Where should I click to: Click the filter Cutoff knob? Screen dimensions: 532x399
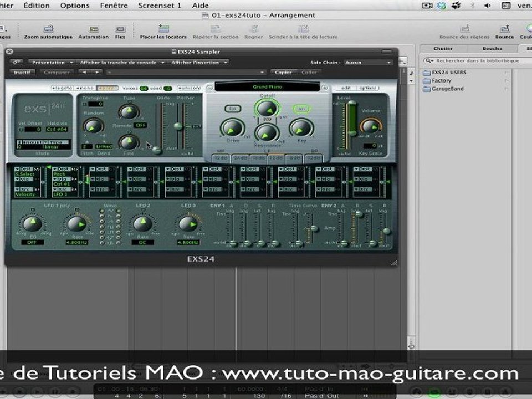coord(267,109)
